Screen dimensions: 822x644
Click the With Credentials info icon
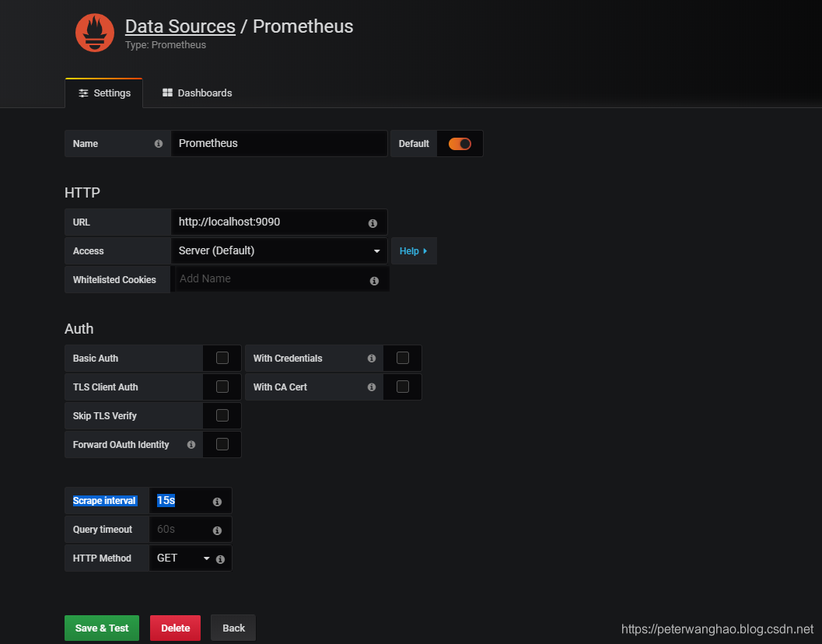click(372, 359)
